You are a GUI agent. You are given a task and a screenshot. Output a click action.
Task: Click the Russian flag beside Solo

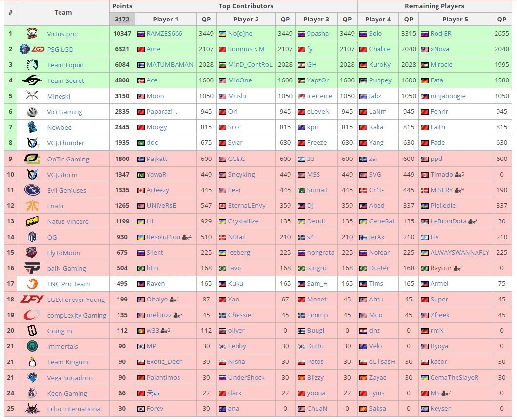pos(363,34)
